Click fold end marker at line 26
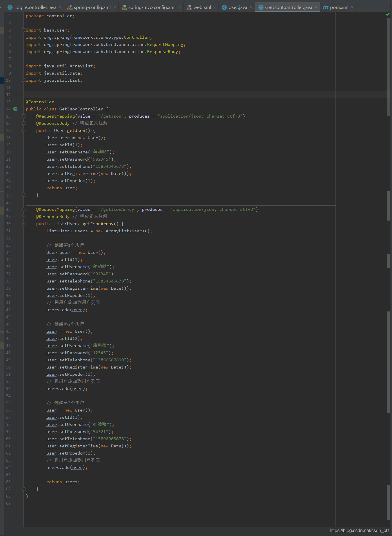 [24, 195]
